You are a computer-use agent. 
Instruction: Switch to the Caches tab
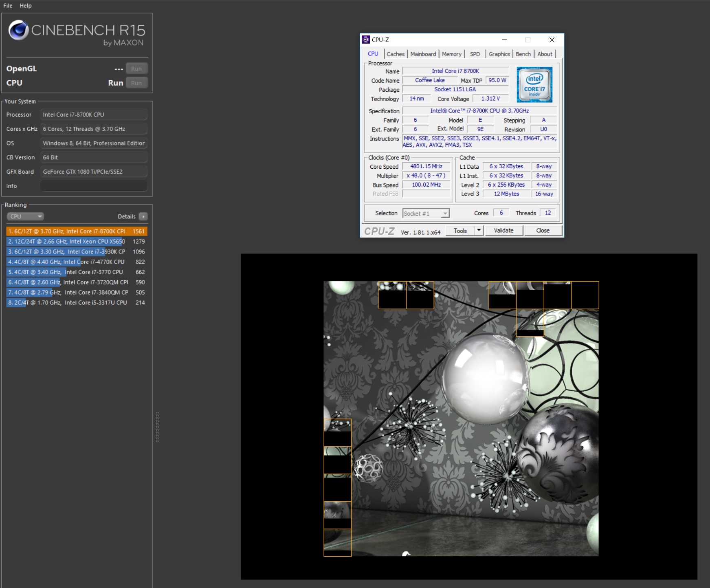395,54
